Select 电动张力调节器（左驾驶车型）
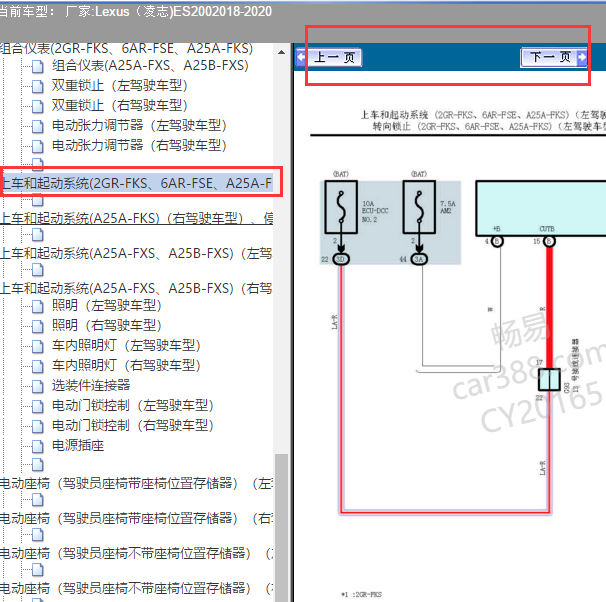 (139, 126)
